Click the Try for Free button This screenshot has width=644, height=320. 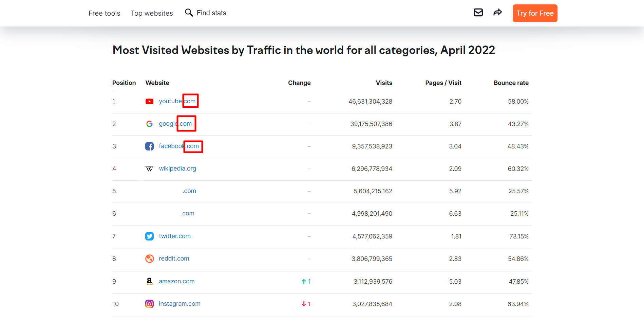(535, 13)
